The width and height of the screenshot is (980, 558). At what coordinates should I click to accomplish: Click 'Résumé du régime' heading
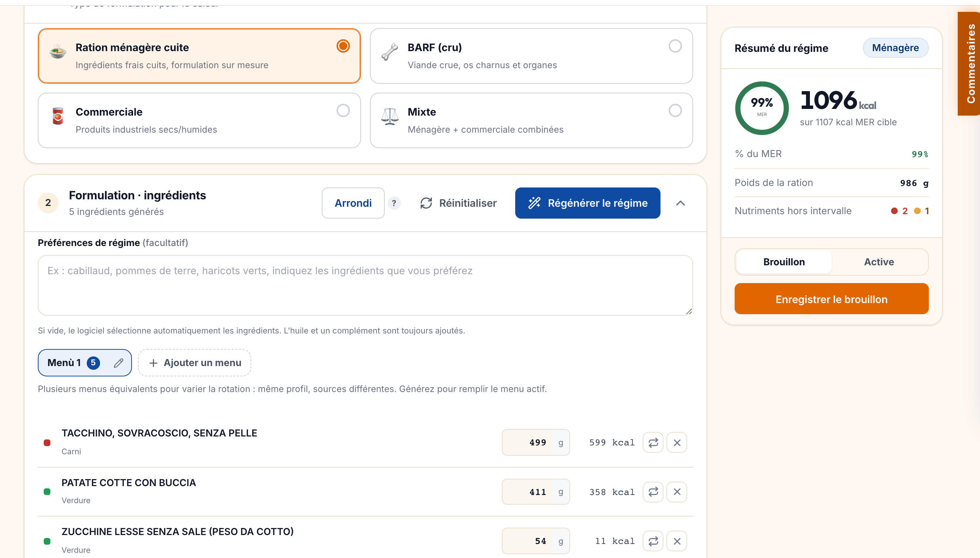point(781,48)
